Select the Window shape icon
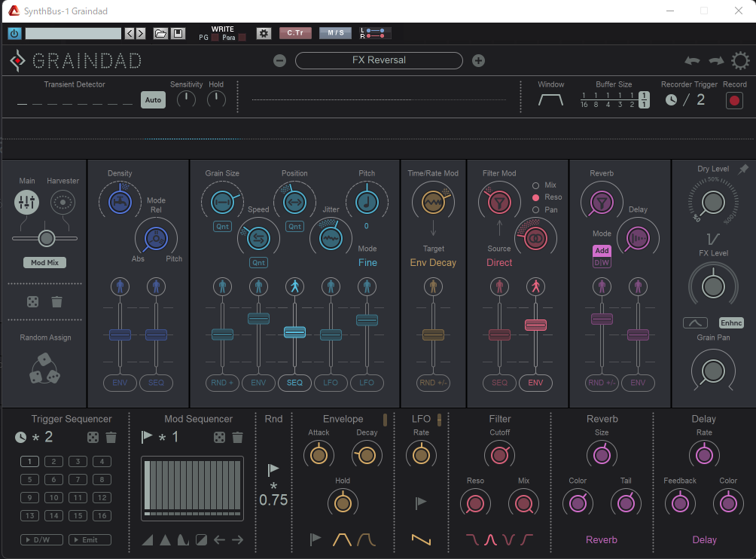The height and width of the screenshot is (559, 756). 550,100
